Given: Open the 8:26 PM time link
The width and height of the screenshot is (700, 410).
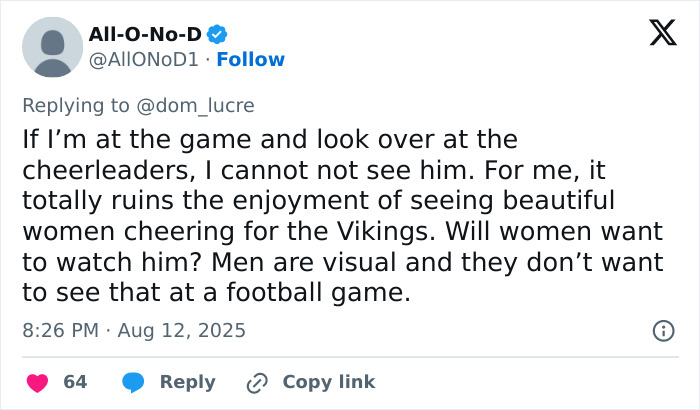Looking at the screenshot, I should [x=58, y=330].
